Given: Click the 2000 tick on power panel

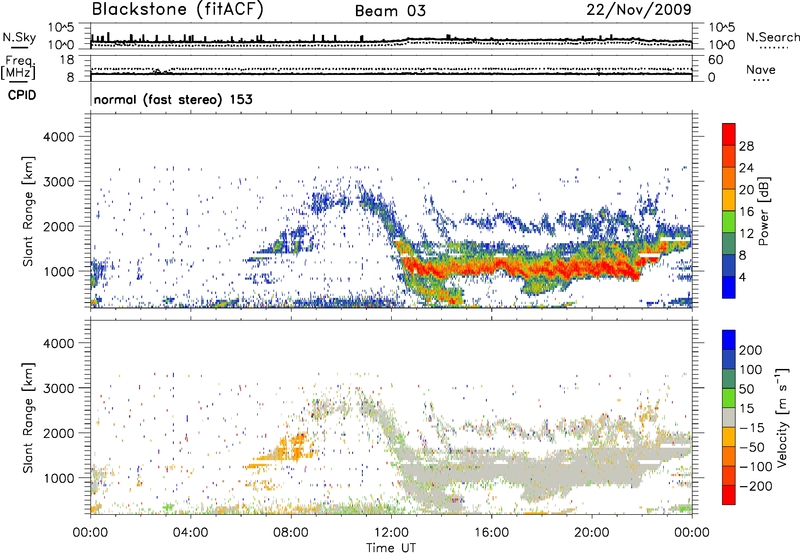Looking at the screenshot, I should tap(59, 226).
